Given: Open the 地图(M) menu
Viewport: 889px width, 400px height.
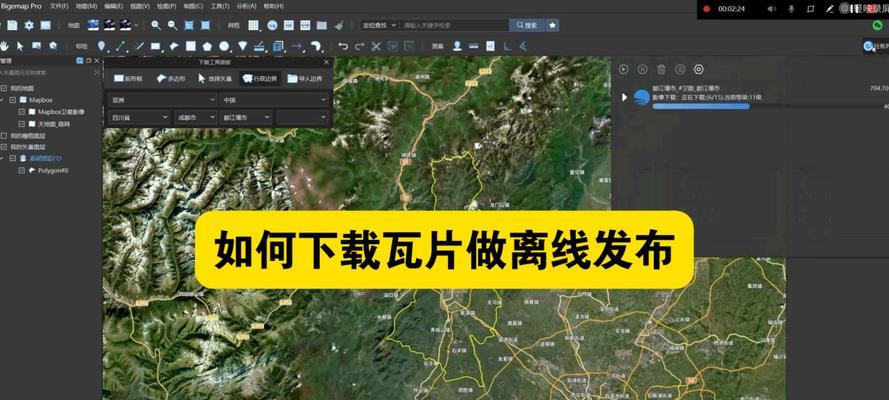Looking at the screenshot, I should pos(86,6).
